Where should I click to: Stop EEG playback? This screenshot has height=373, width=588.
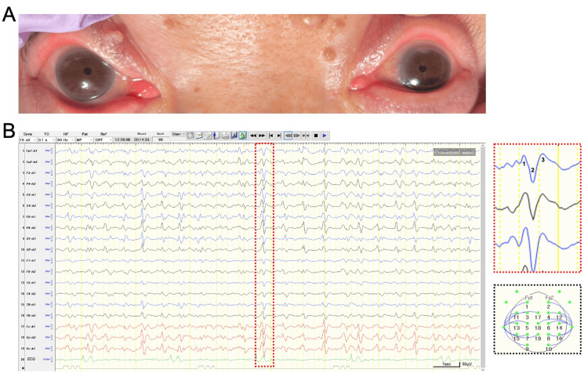tap(316, 136)
